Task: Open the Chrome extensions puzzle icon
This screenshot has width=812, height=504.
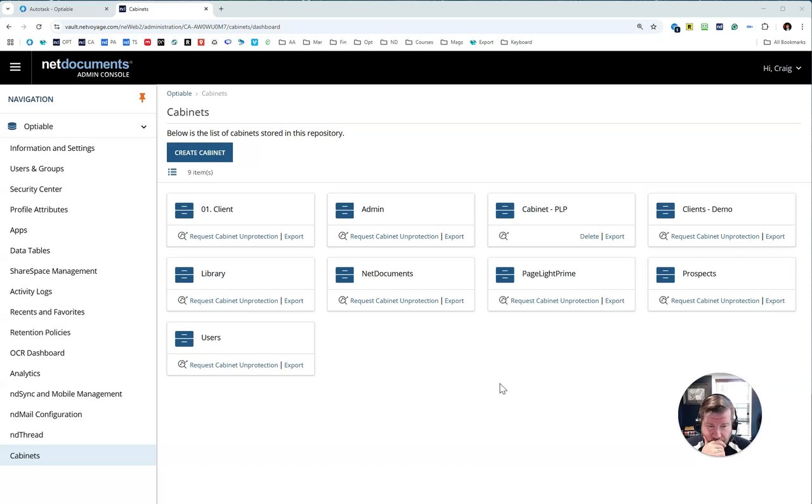Action: [764, 27]
